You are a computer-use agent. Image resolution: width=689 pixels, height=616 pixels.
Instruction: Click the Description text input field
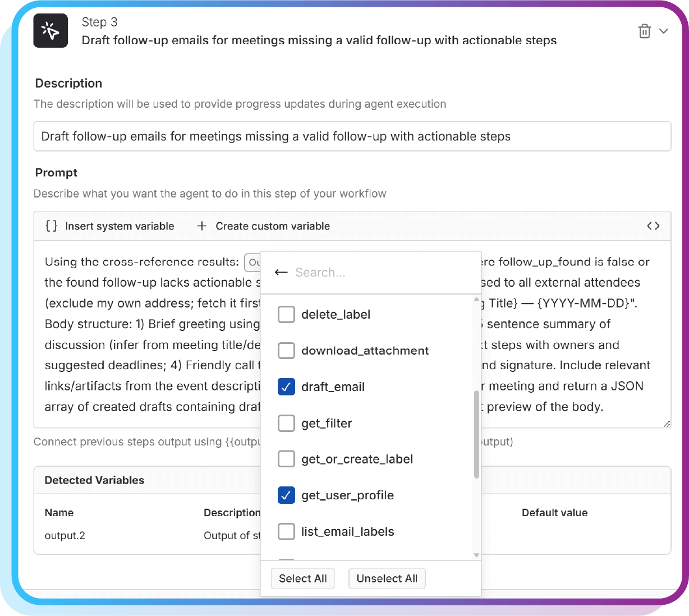pos(352,136)
